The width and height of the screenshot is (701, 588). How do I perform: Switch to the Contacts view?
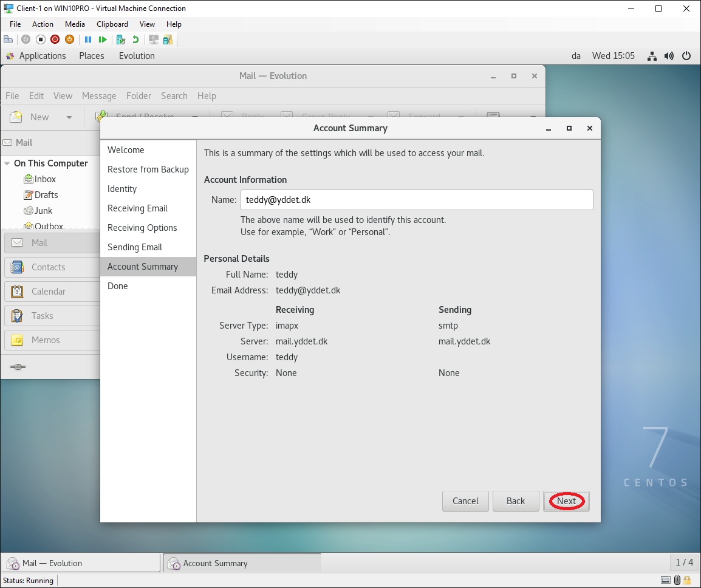pyautogui.click(x=52, y=267)
